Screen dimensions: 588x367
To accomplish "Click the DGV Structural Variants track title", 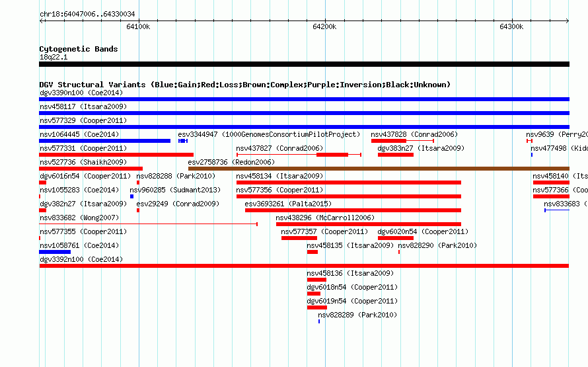I will coord(245,85).
